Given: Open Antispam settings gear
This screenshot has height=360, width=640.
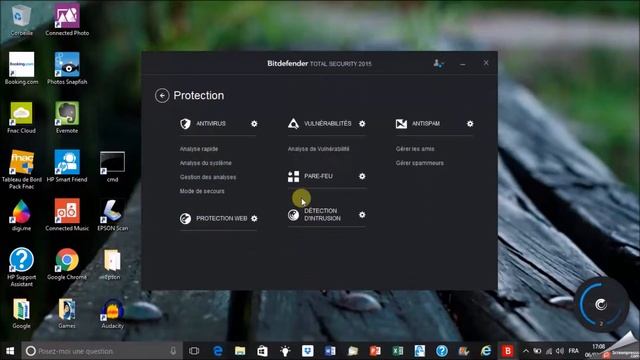Looking at the screenshot, I should click(470, 124).
